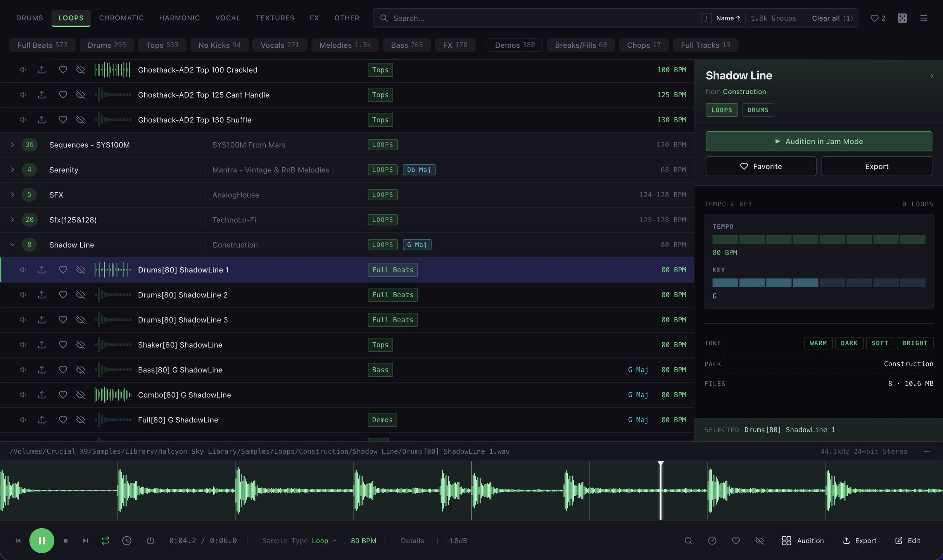Export Ghosthack-AD2 Top 125 Cant Handle

[x=42, y=95]
